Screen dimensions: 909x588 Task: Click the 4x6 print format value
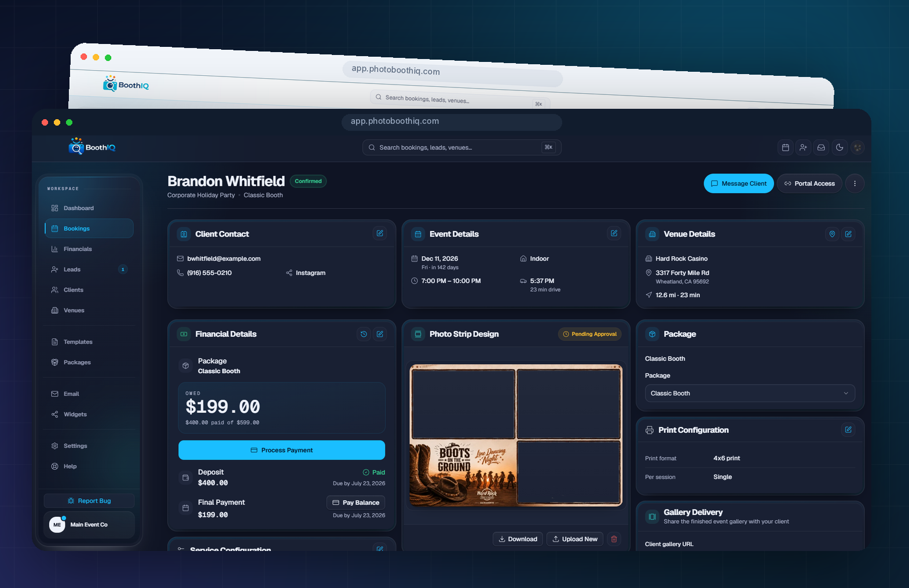727,458
